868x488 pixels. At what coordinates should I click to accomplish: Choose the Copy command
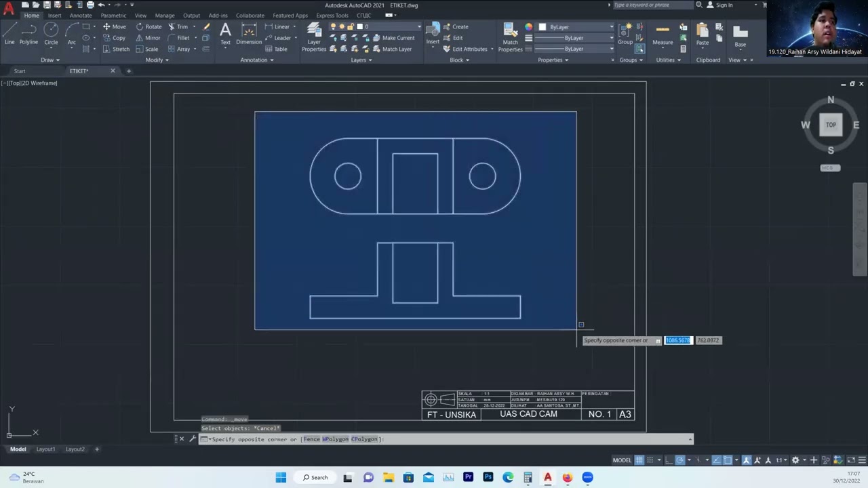114,38
